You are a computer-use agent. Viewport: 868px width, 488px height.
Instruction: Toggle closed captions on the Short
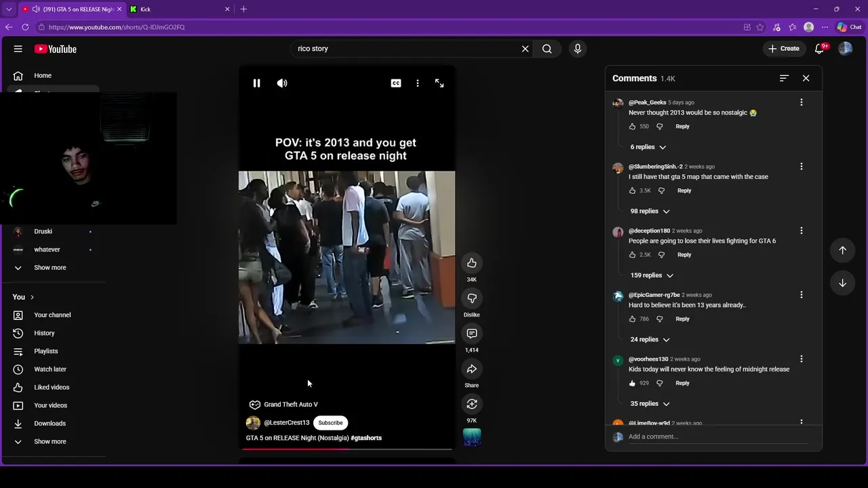pos(396,83)
